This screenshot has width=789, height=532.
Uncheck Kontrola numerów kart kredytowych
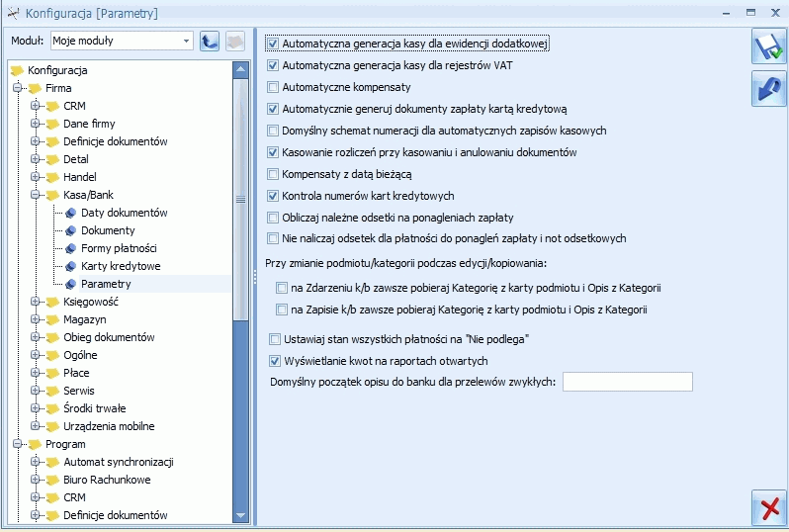click(273, 196)
